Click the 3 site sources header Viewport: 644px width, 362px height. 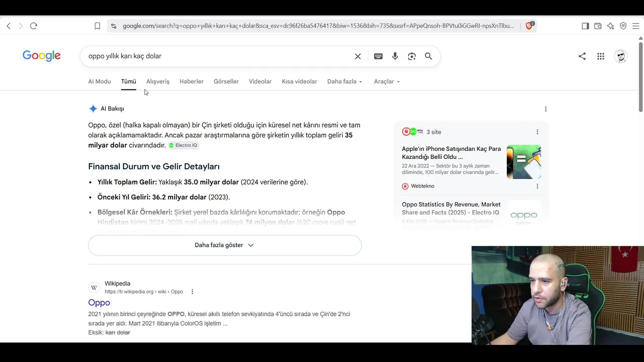(434, 132)
